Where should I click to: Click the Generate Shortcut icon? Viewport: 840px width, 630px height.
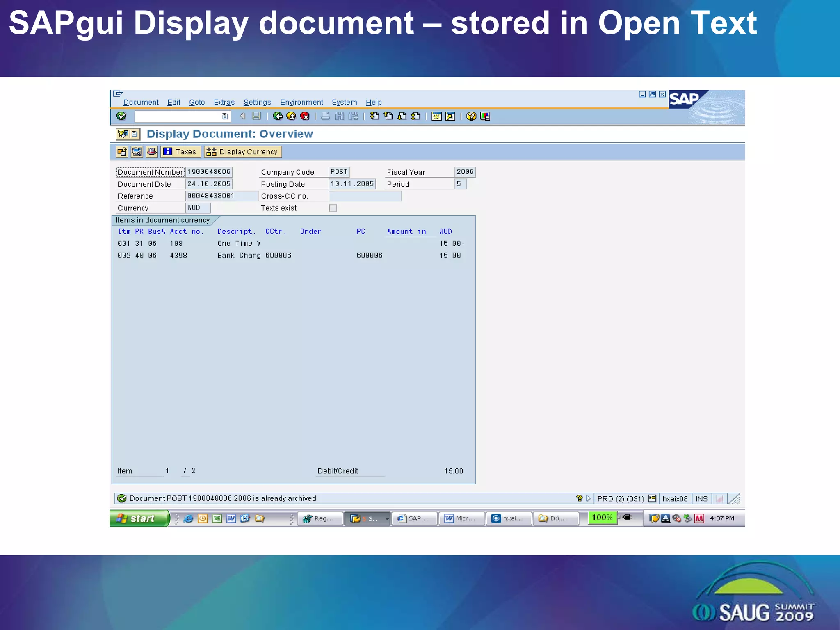450,116
